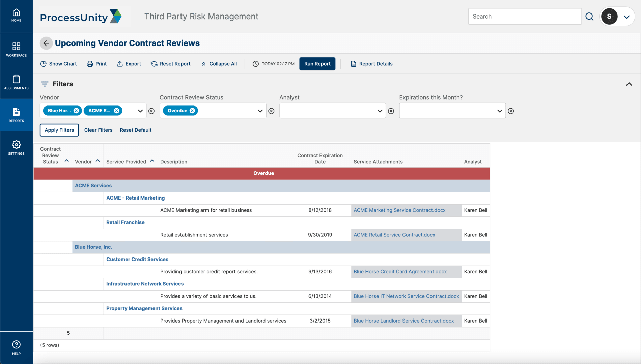Open Retail Franchise service link
This screenshot has height=364, width=641.
coord(125,222)
